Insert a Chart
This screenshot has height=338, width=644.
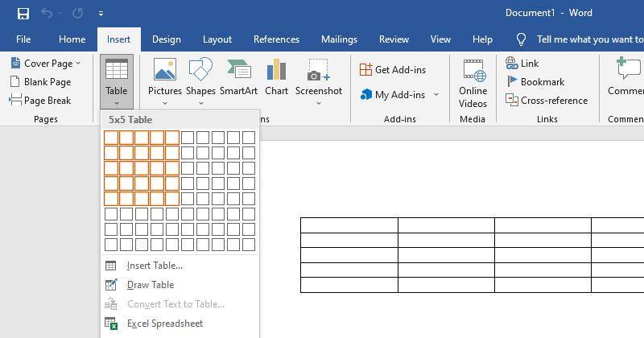tap(276, 76)
